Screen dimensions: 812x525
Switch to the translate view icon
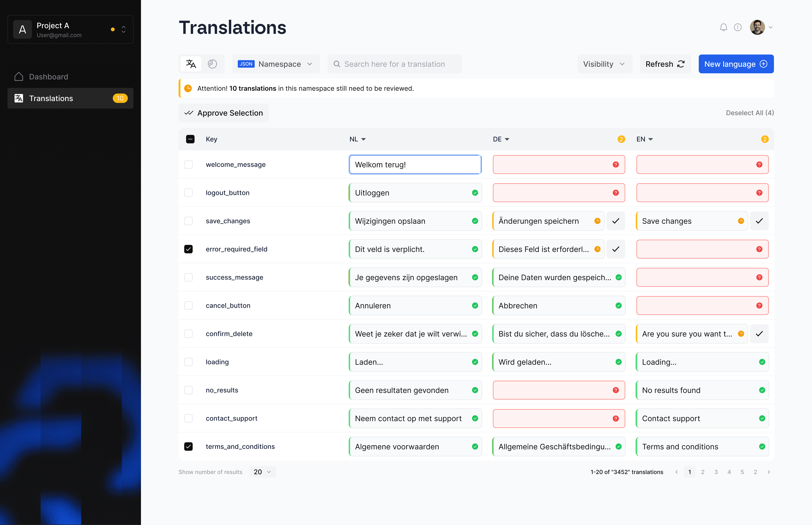pos(191,64)
